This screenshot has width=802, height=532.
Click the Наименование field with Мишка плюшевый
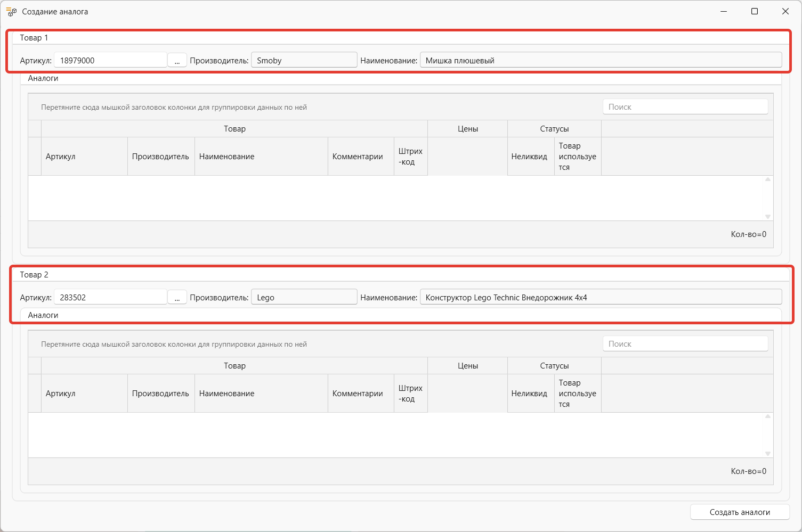601,60
